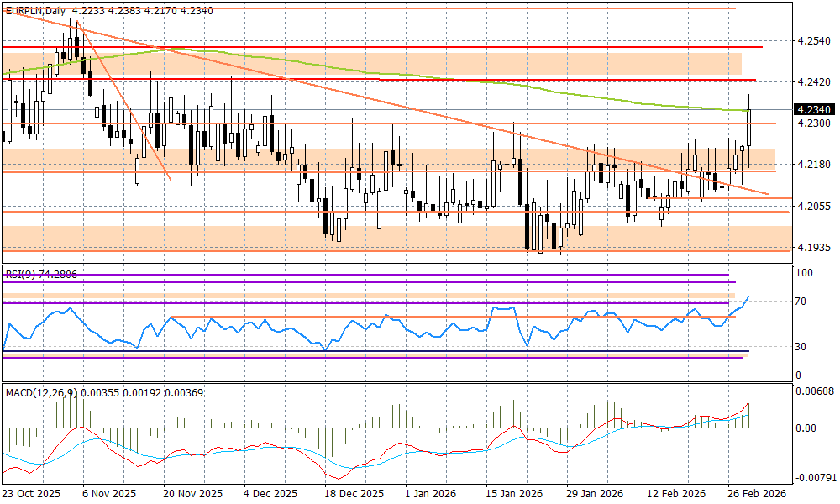This screenshot has height=504, width=840.
Task: Click the RSI 70 level axis label
Action: coord(802,301)
